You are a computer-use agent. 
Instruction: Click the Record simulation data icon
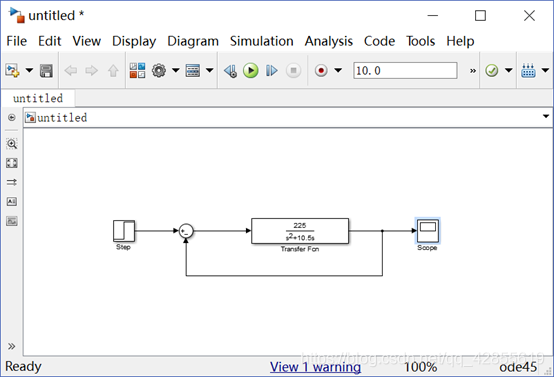coord(321,71)
